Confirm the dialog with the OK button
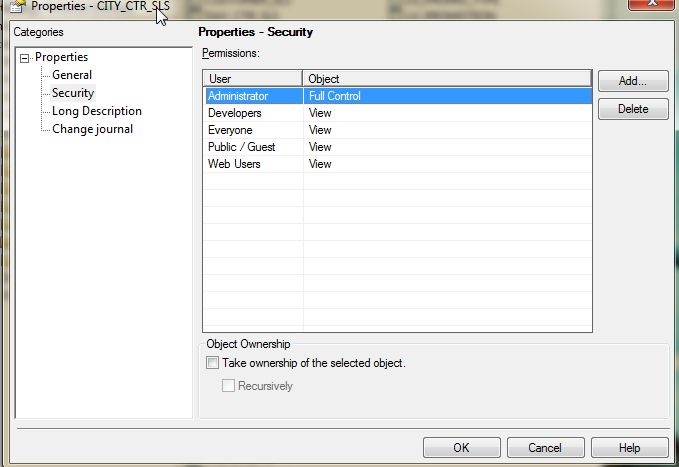The height and width of the screenshot is (467, 679). [462, 448]
